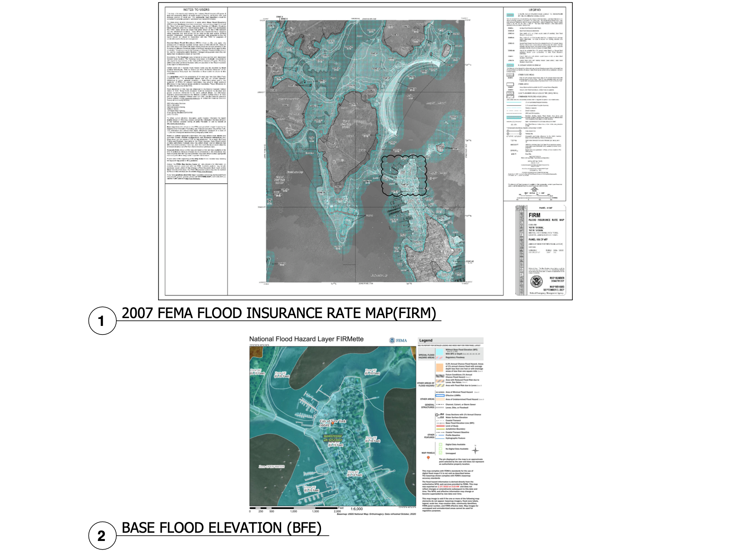Click the FIRMette aerial map image
746x560 pixels.
333,426
